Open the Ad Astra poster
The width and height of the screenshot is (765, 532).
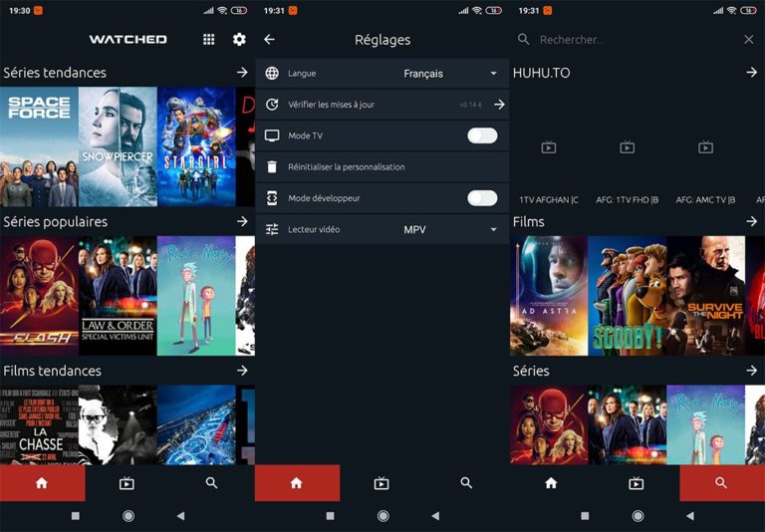pos(549,296)
